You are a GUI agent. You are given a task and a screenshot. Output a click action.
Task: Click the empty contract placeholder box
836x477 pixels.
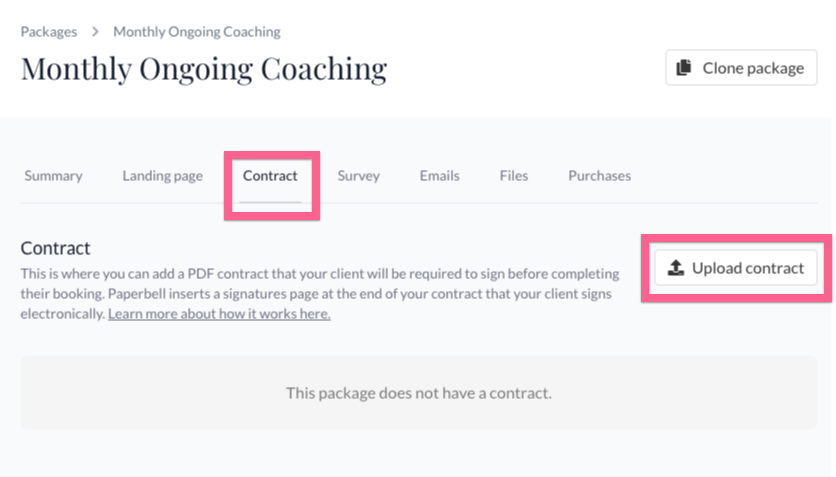[419, 392]
